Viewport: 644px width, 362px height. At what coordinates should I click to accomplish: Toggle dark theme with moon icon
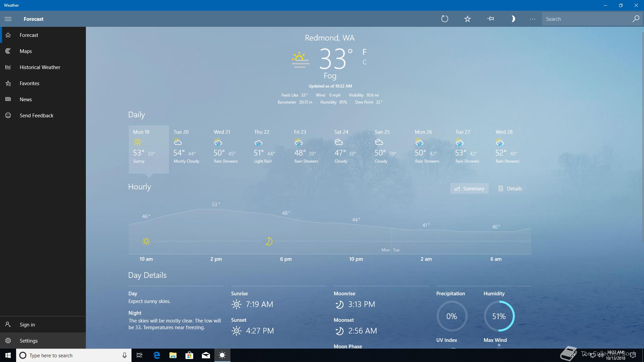tap(513, 19)
